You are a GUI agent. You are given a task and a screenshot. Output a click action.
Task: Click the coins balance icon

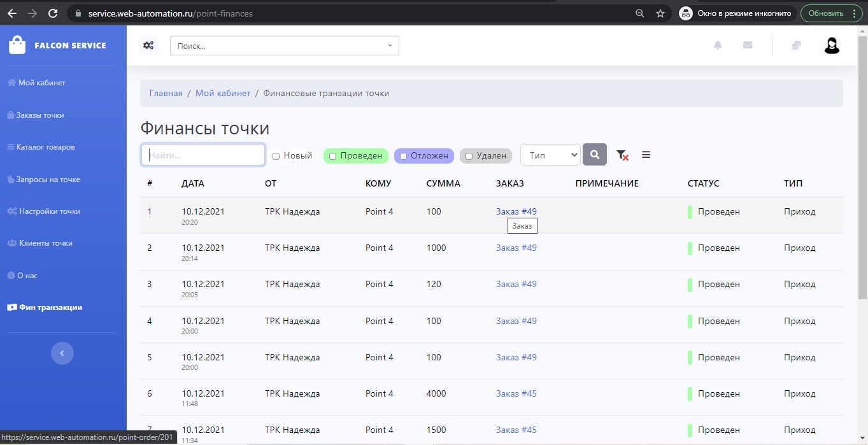796,45
